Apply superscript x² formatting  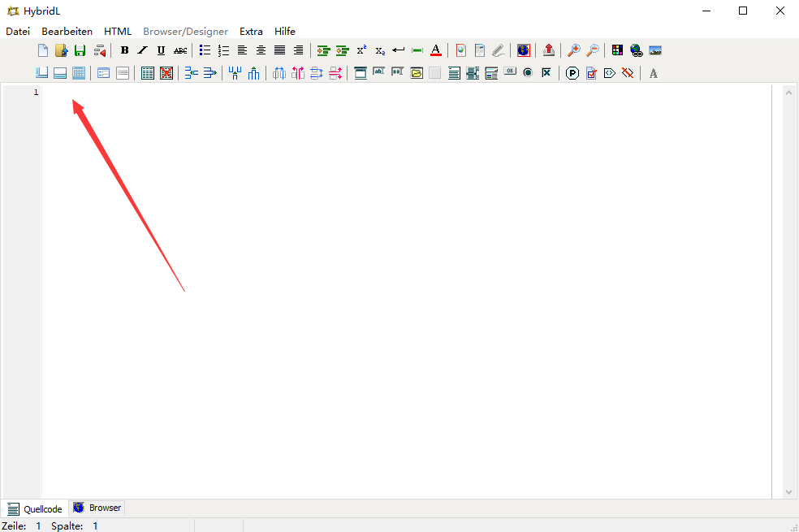(x=361, y=50)
